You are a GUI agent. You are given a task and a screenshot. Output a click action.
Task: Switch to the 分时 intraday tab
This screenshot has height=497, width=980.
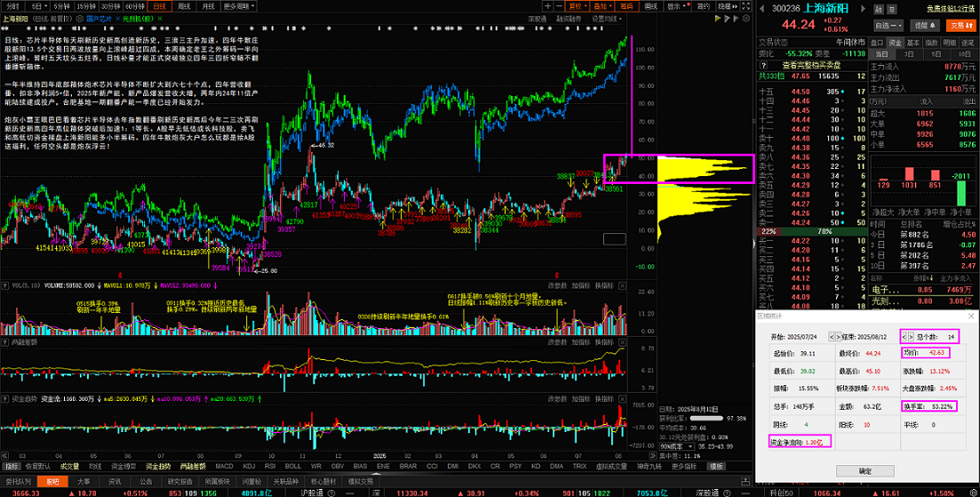(x=13, y=6)
